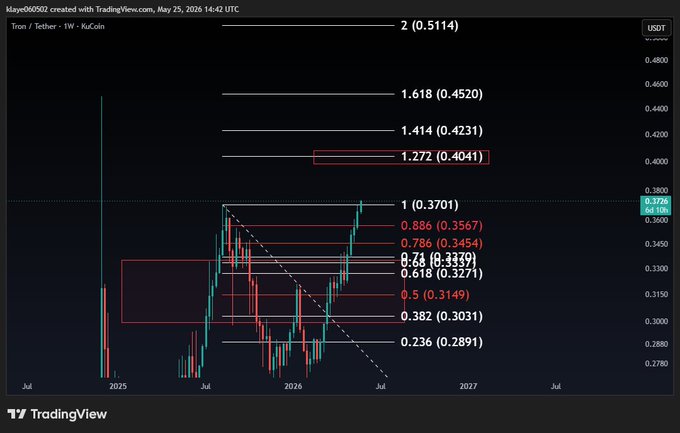Click 0.3150 on the price axis
This screenshot has width=680, height=433.
tap(656, 294)
